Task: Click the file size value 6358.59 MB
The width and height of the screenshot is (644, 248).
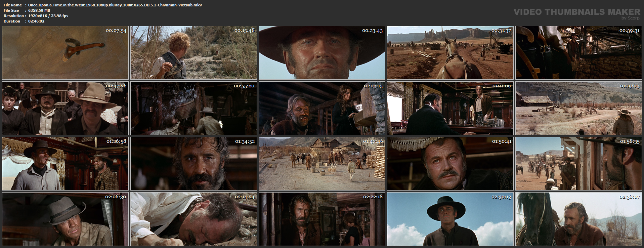Action: coord(39,10)
